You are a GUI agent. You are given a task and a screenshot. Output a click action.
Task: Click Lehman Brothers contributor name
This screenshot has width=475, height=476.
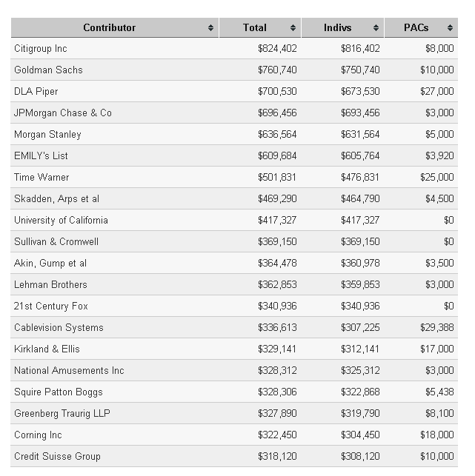pyautogui.click(x=50, y=285)
